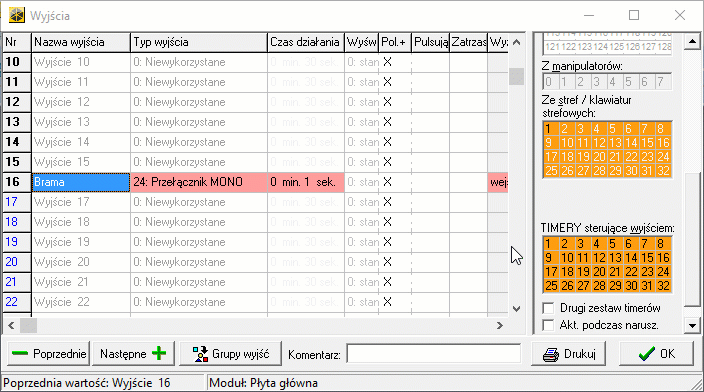704x392 pixels.
Task: Toggle partition 32 in Ze stref grid
Action: 663,171
